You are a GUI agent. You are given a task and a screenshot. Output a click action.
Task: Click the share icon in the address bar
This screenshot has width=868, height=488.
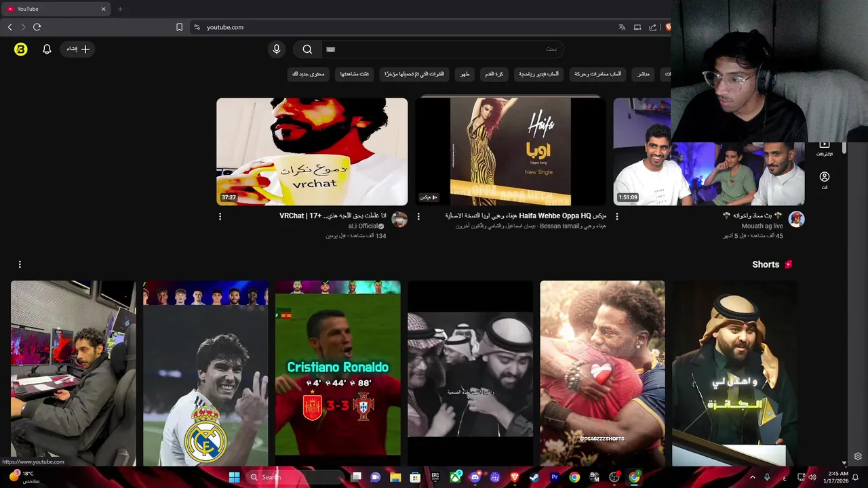(652, 27)
